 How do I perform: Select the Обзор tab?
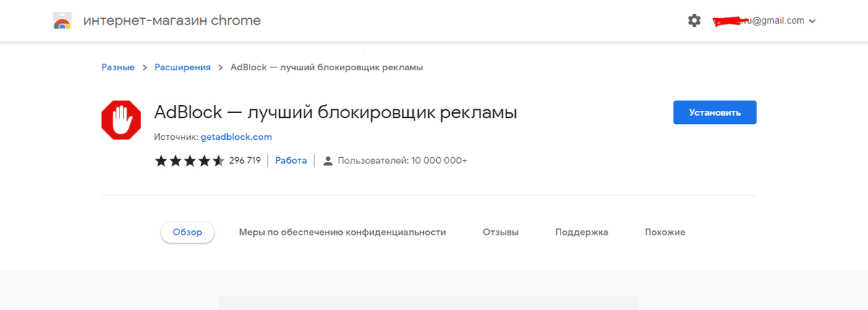187,232
